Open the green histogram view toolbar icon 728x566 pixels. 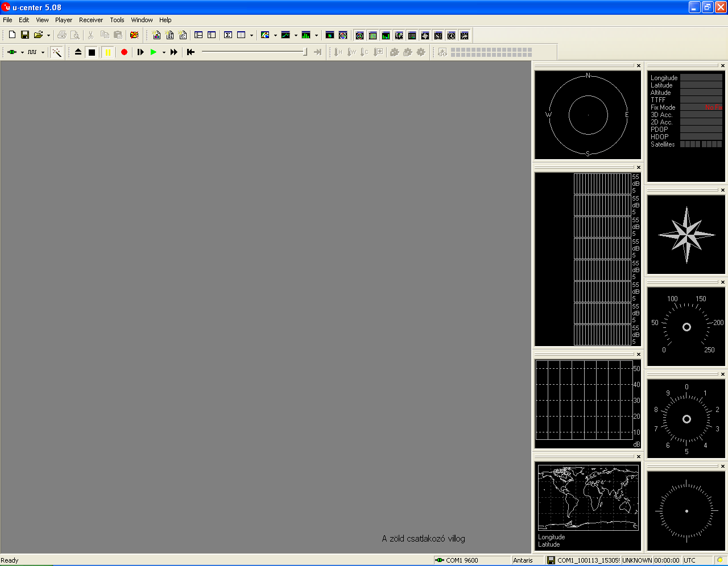[306, 35]
